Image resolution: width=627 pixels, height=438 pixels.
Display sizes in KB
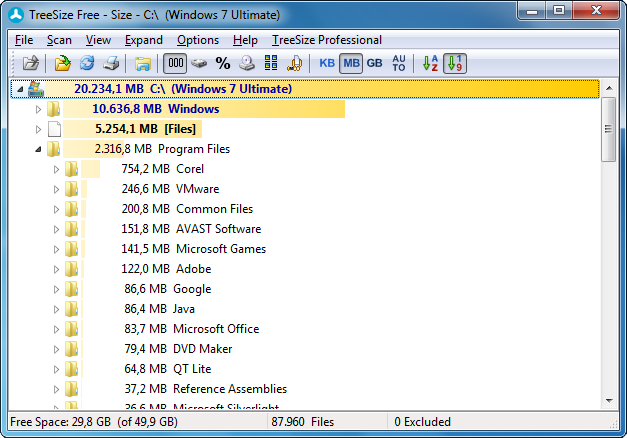click(327, 63)
